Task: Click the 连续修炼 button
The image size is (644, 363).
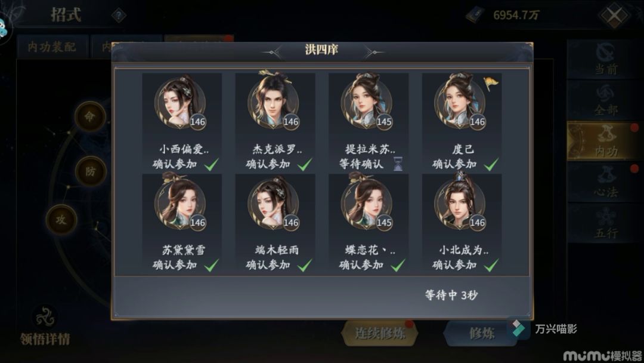Action: click(x=380, y=333)
